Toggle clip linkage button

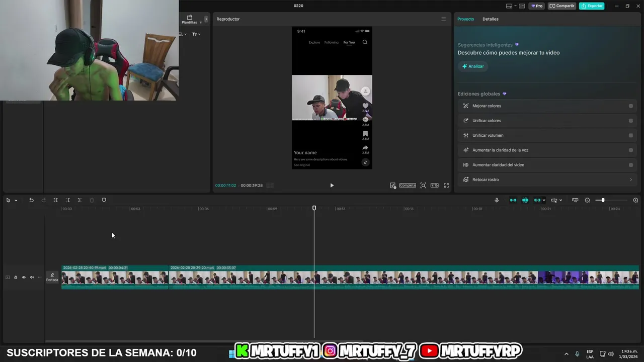pyautogui.click(x=537, y=200)
